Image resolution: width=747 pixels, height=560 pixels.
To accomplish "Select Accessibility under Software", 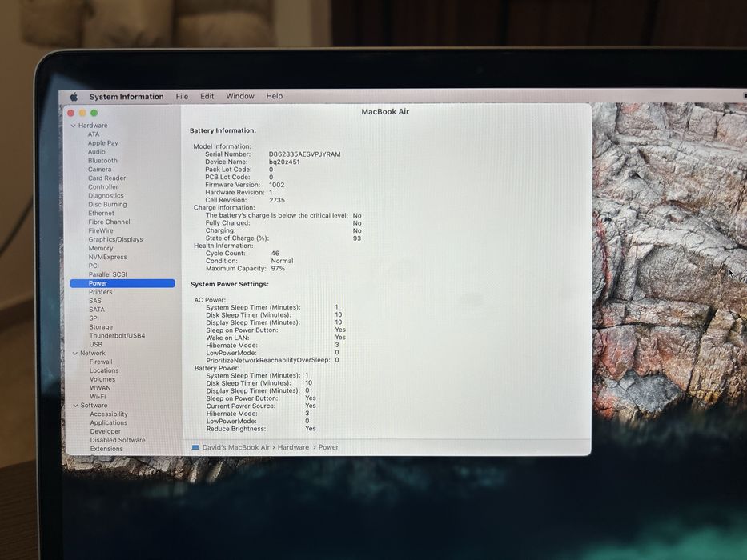I will (x=109, y=414).
